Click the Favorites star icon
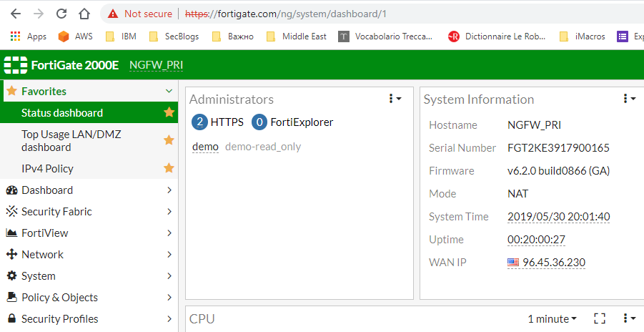 [x=12, y=91]
